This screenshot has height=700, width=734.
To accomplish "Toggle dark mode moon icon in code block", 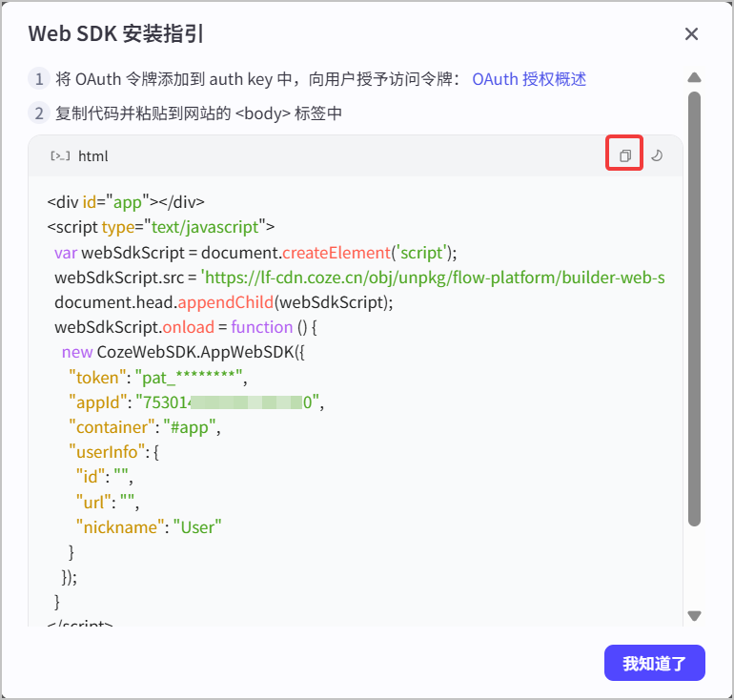I will pyautogui.click(x=657, y=155).
